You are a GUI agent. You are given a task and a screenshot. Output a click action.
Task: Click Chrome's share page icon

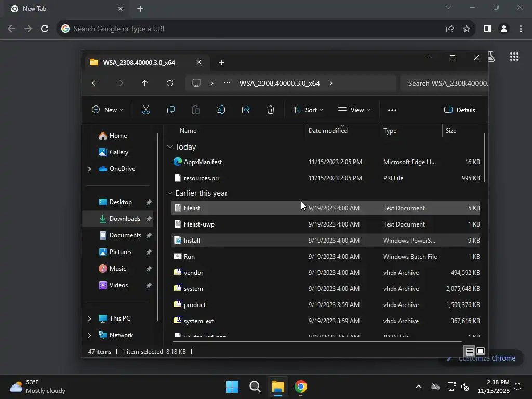450,29
